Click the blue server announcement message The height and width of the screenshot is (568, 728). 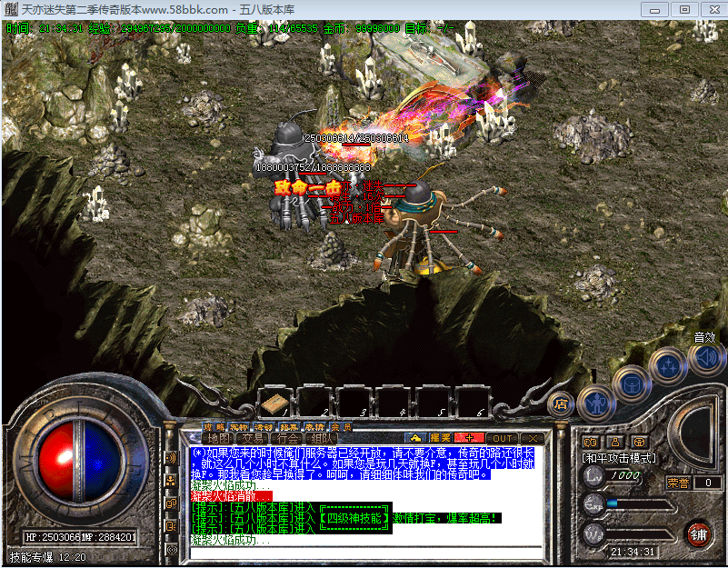pyautogui.click(x=363, y=464)
